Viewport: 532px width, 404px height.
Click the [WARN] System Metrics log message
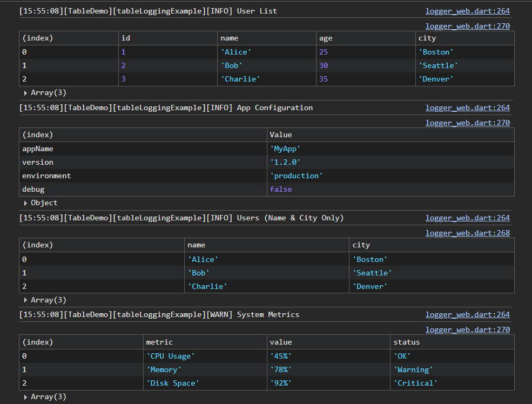(159, 314)
